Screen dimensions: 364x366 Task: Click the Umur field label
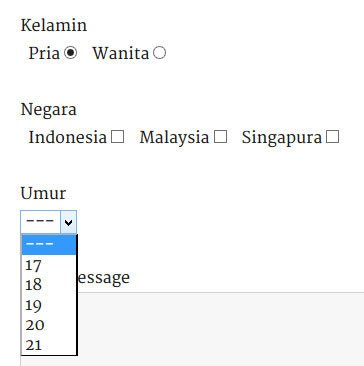[x=43, y=193]
